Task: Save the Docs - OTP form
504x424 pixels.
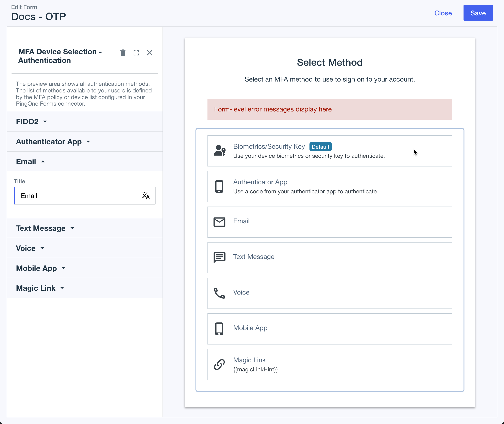Action: (x=478, y=13)
